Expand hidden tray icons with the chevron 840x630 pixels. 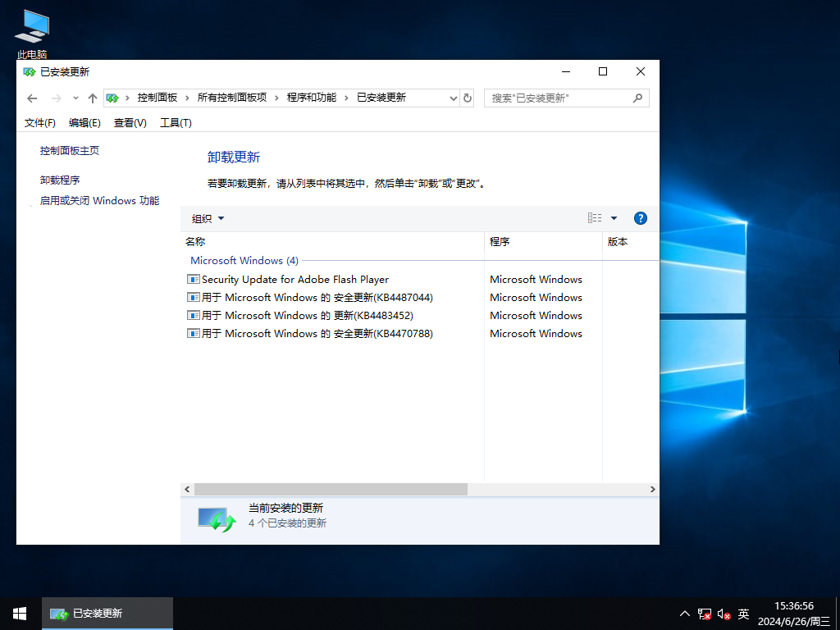coord(683,613)
